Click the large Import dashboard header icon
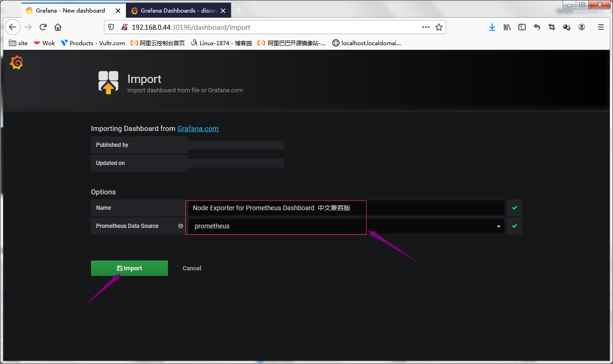Viewport: 613px width, 364px height. [108, 82]
